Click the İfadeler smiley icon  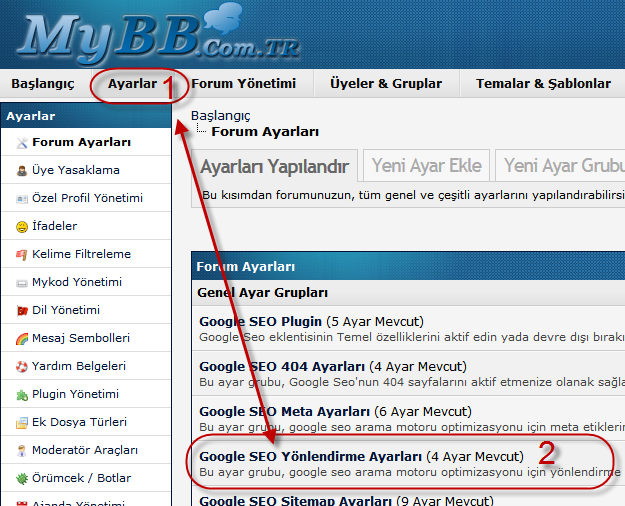click(x=22, y=226)
